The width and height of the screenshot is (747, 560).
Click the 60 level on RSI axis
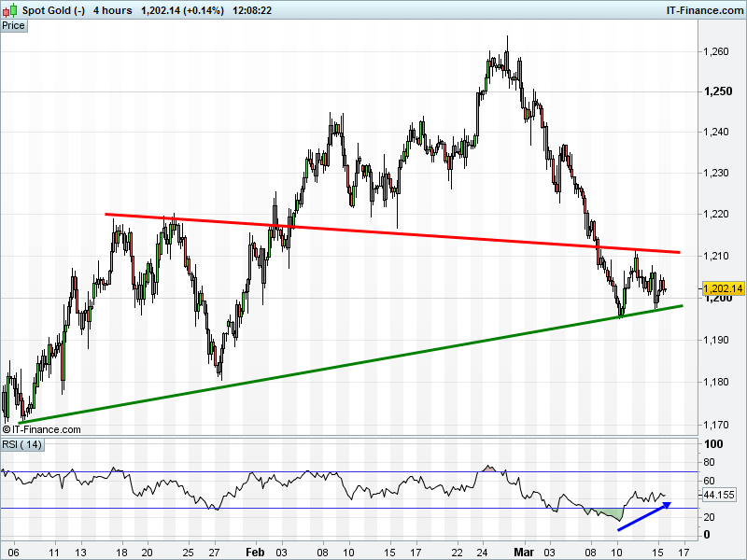pyautogui.click(x=709, y=481)
